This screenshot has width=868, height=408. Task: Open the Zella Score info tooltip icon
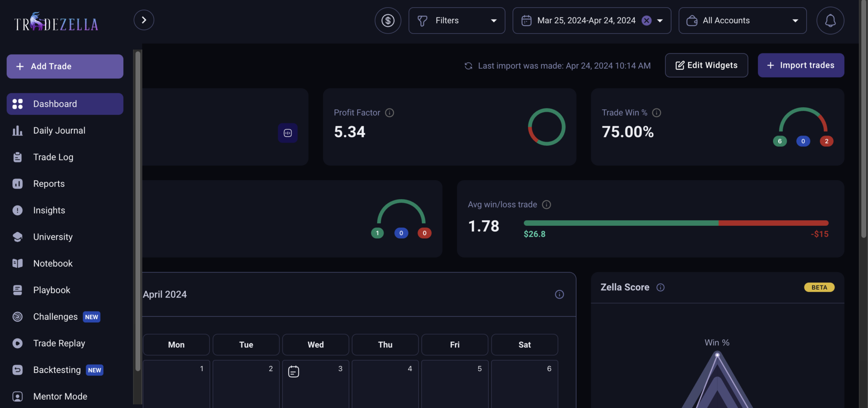(x=661, y=287)
